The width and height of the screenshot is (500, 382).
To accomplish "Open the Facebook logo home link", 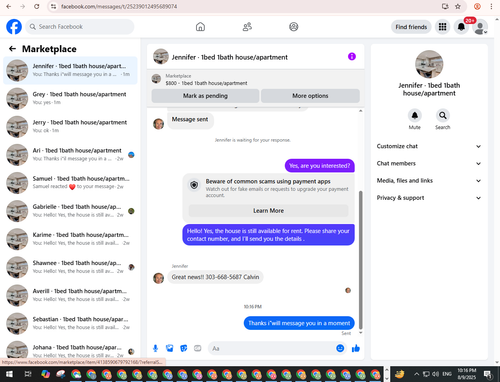I will [x=14, y=27].
